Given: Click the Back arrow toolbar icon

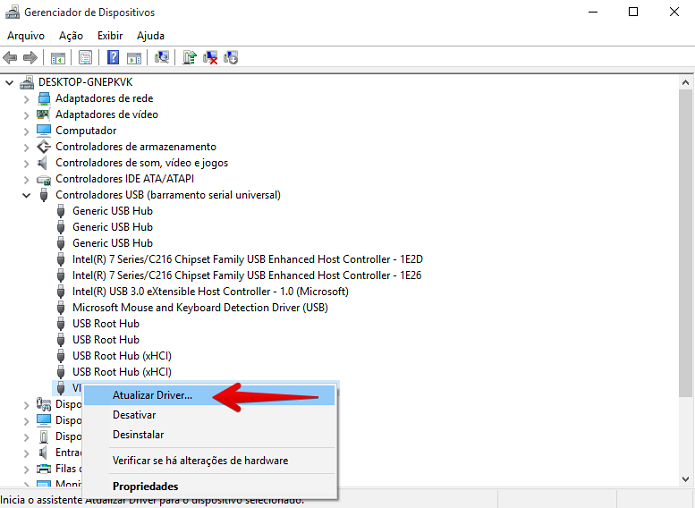Looking at the screenshot, I should pos(10,58).
